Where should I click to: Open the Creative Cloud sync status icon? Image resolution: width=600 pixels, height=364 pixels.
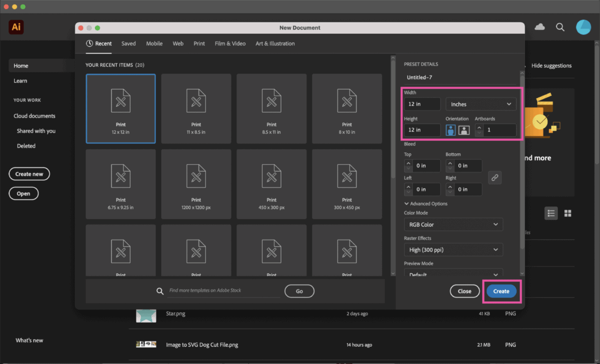click(539, 27)
